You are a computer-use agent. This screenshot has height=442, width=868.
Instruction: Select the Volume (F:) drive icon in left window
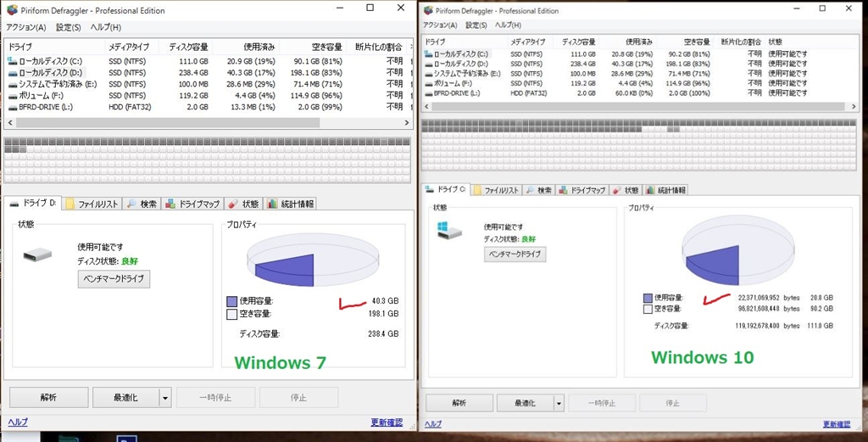pyautogui.click(x=12, y=96)
